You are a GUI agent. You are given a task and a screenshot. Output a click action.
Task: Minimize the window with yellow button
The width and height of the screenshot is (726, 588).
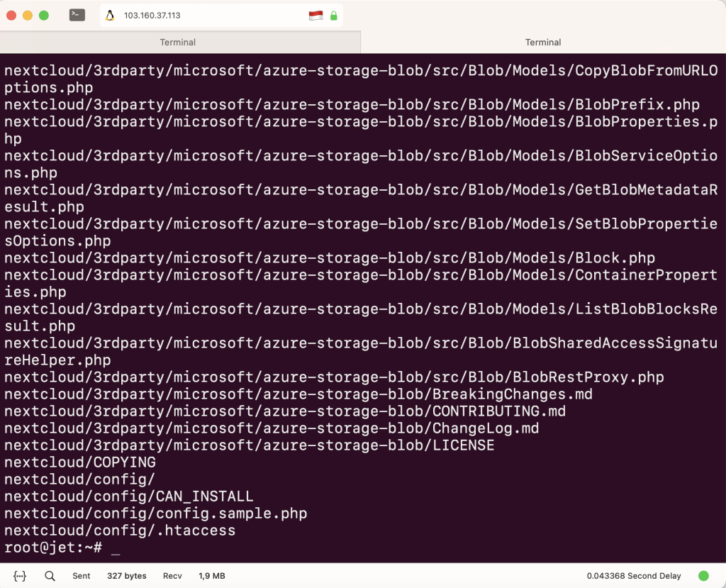pyautogui.click(x=28, y=16)
